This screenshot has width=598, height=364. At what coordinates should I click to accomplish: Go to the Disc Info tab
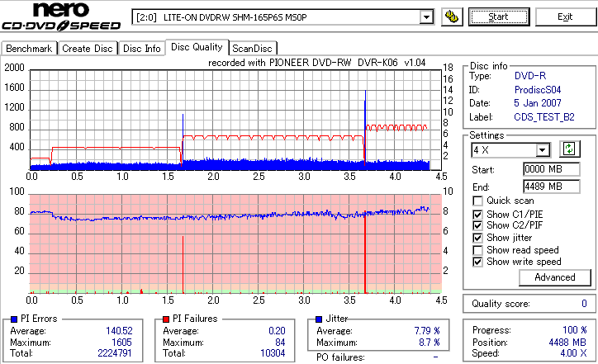click(141, 49)
